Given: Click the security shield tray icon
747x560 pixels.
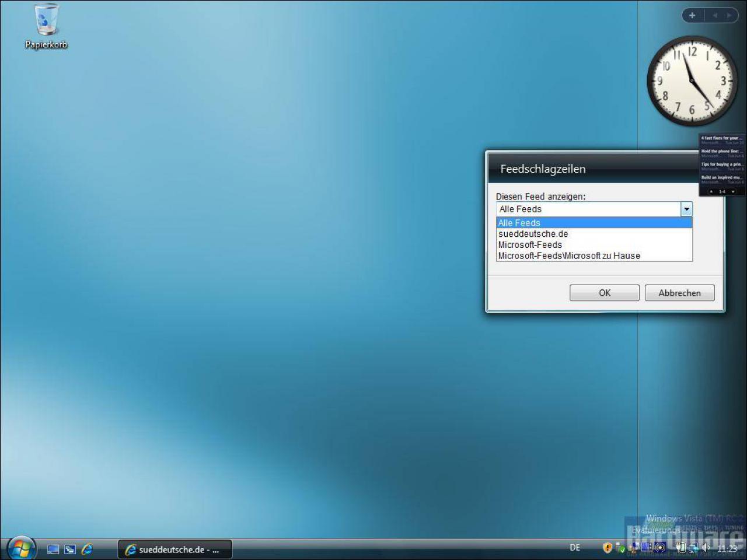Looking at the screenshot, I should pos(608,547).
